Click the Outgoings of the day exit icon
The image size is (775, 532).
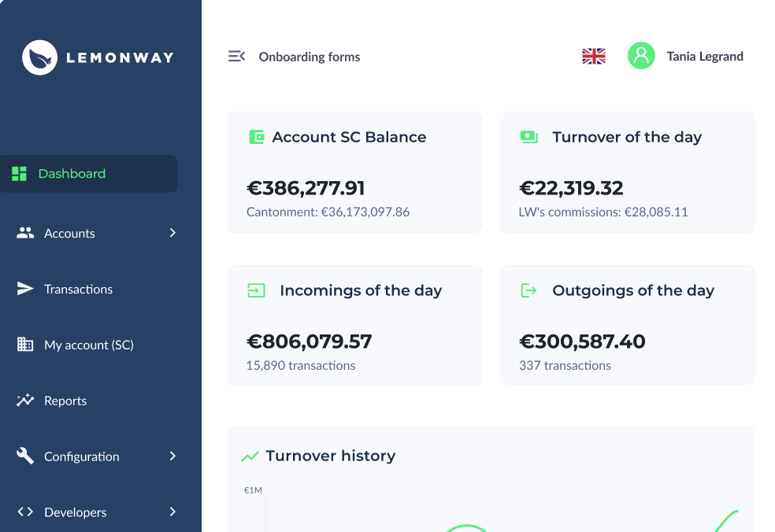pyautogui.click(x=528, y=290)
